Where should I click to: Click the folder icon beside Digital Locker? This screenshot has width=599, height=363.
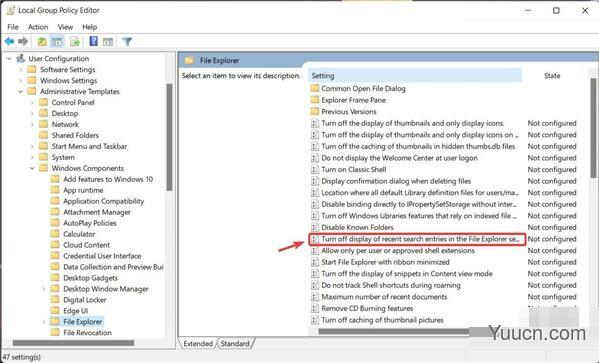click(55, 300)
